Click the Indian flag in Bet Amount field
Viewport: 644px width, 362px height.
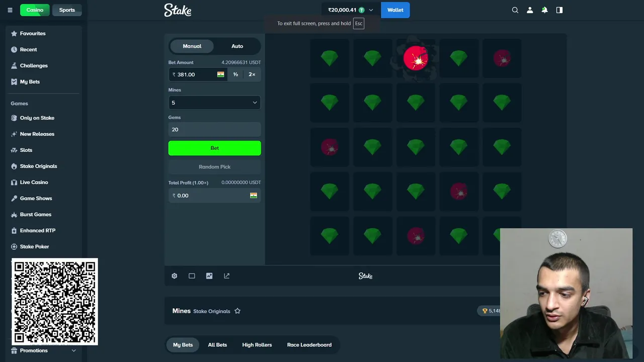click(x=220, y=74)
